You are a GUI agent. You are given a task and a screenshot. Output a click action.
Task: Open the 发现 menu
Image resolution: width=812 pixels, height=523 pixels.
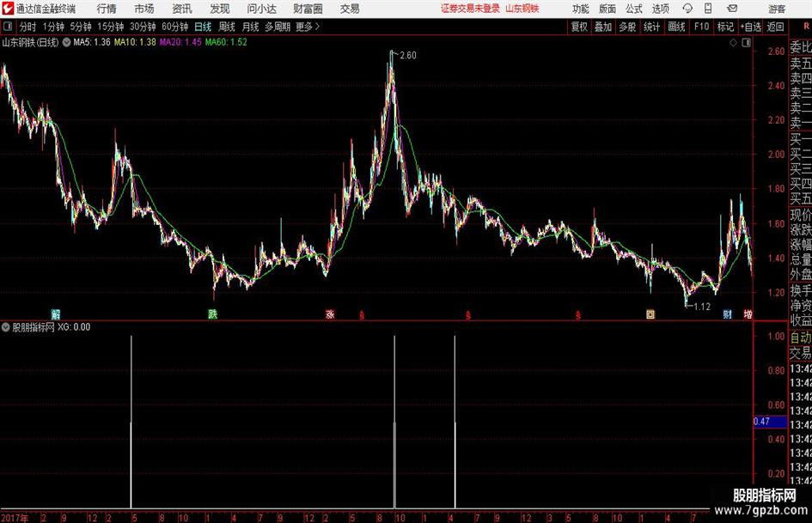tap(220, 9)
